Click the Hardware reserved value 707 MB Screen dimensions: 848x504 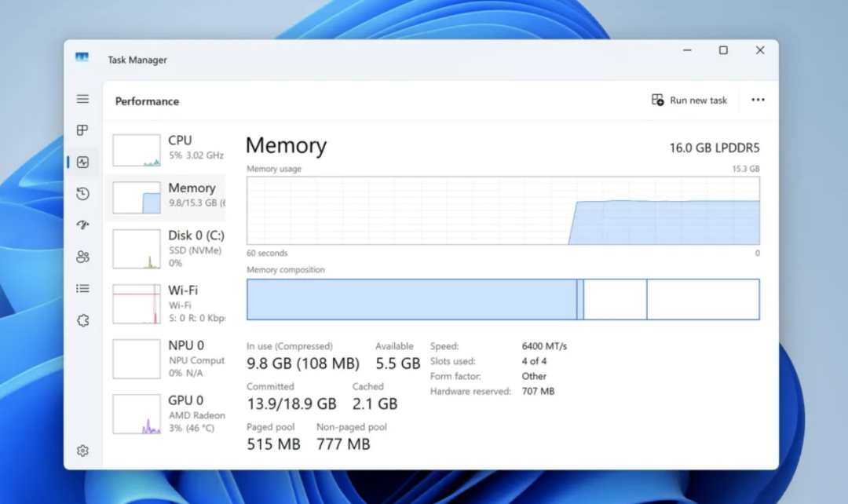tap(538, 391)
